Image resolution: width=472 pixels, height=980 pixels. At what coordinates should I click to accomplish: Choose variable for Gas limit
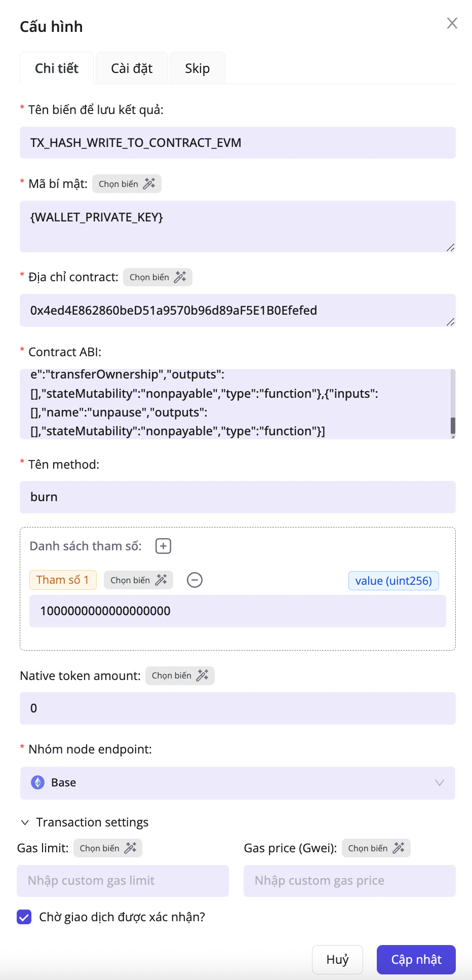click(107, 848)
